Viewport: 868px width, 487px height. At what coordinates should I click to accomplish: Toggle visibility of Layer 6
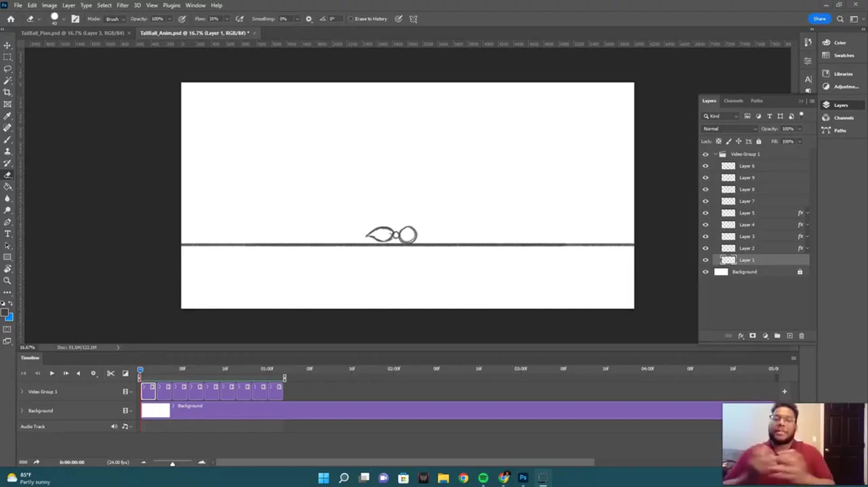point(705,166)
